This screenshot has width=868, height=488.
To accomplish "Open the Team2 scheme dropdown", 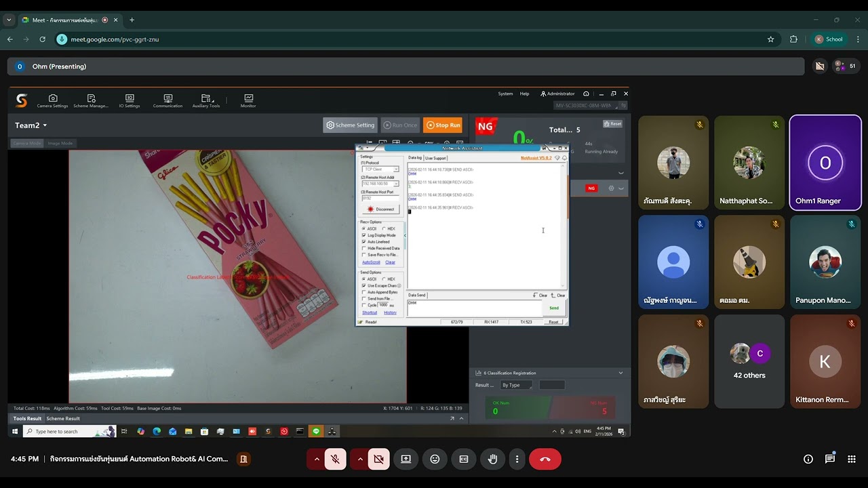I will pyautogui.click(x=31, y=125).
